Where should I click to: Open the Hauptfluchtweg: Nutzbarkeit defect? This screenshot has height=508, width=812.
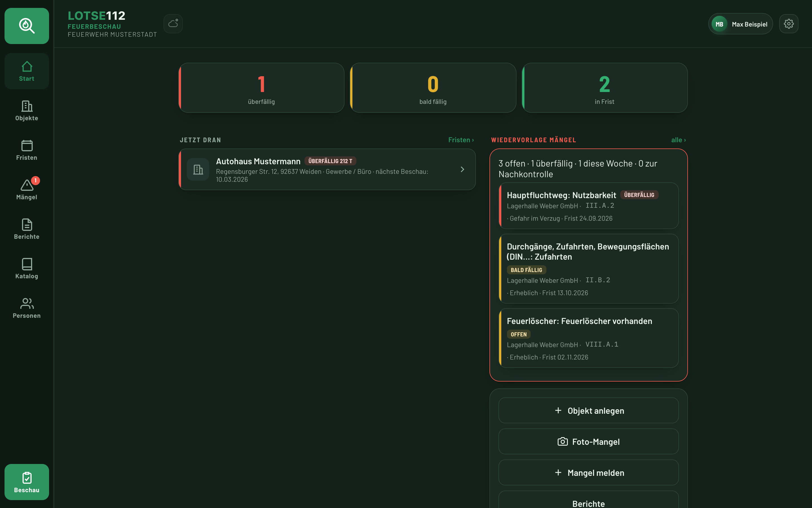pyautogui.click(x=588, y=206)
